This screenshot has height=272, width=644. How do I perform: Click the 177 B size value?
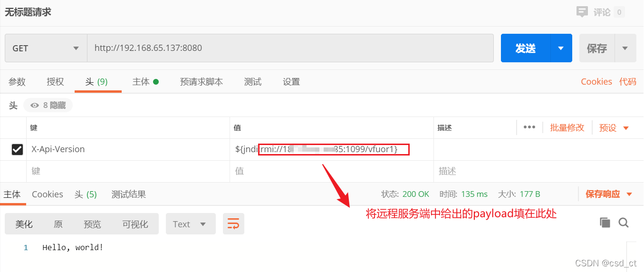tap(529, 194)
